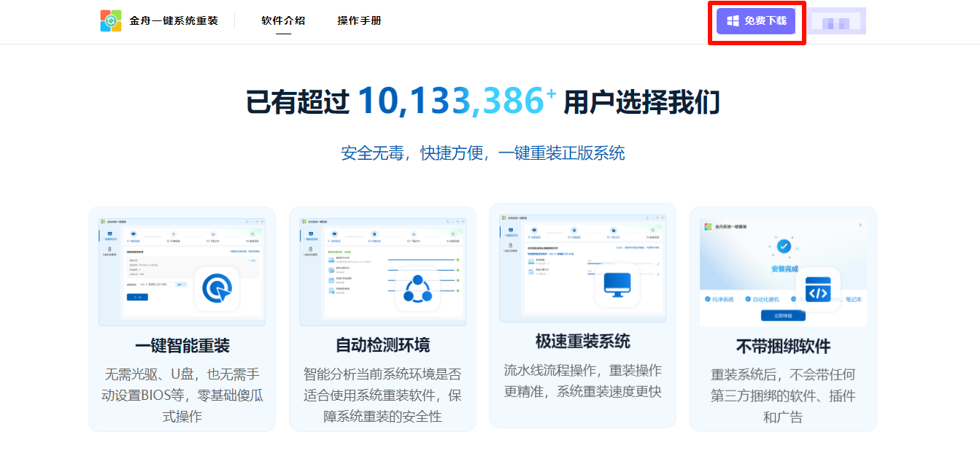Select the 自动检测环境 heading

(382, 345)
